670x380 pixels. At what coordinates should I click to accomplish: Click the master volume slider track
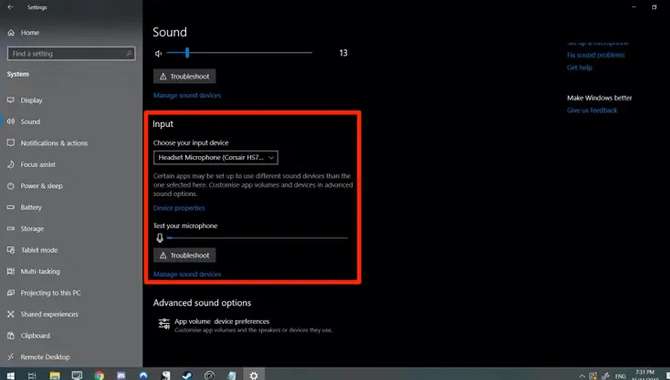click(x=239, y=53)
